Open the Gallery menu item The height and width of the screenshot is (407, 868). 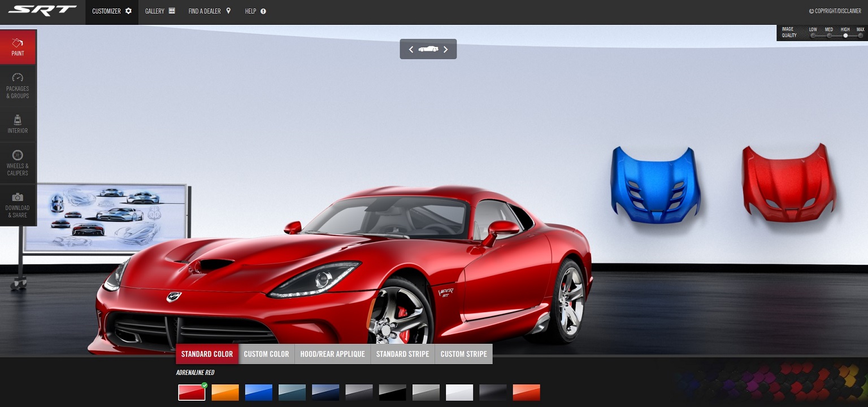pos(160,11)
